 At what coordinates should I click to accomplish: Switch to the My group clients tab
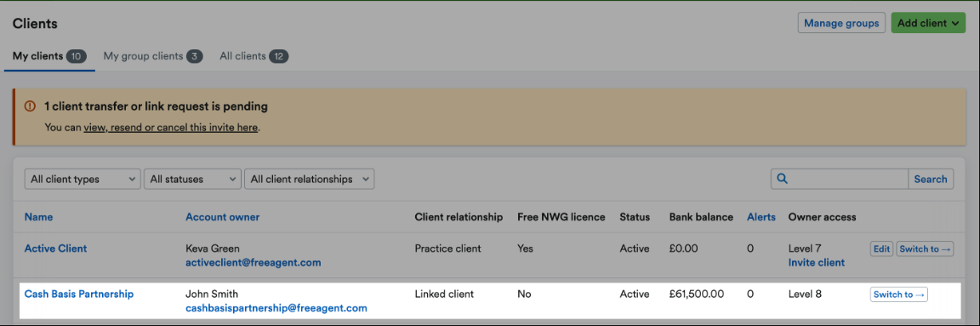tap(153, 56)
